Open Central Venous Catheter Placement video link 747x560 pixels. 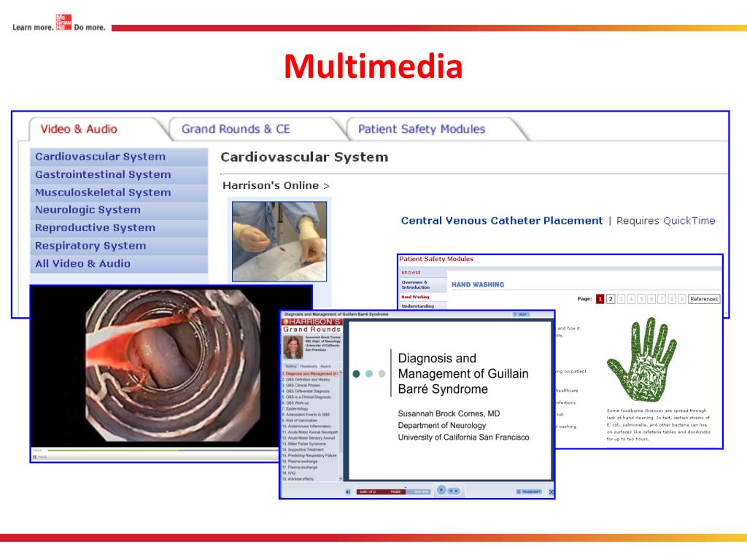pyautogui.click(x=502, y=220)
